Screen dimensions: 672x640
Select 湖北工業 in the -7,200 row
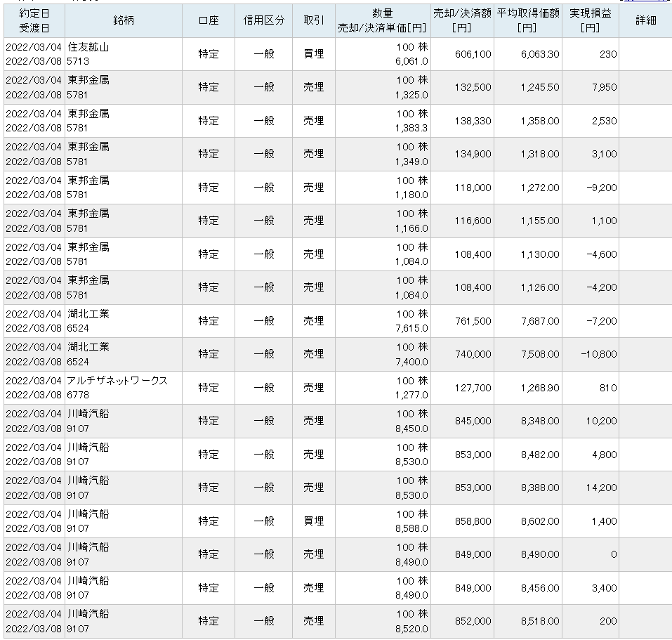pyautogui.click(x=88, y=314)
